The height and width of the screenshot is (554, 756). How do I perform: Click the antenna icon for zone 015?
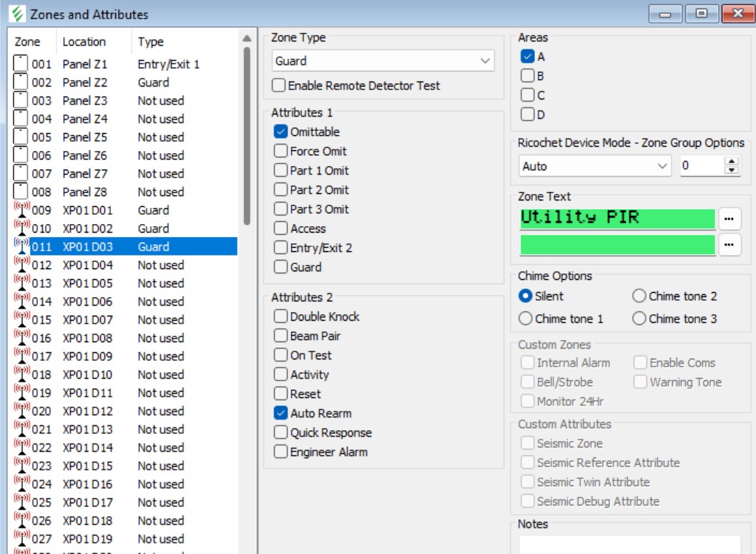point(21,319)
